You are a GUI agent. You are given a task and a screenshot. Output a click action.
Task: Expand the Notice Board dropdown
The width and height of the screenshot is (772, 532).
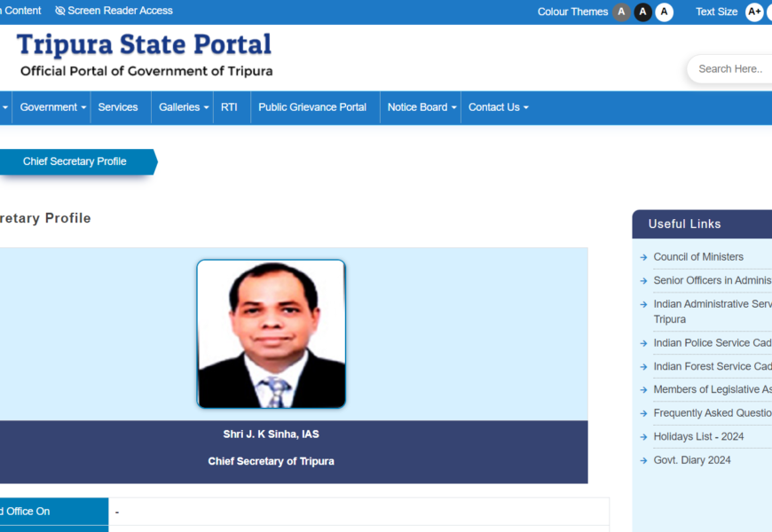coord(421,107)
